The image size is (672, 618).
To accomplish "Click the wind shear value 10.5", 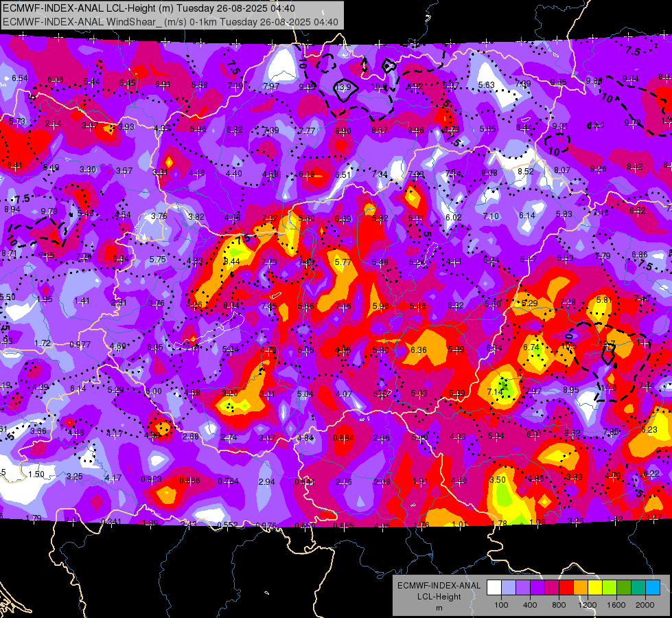I will pos(570,346).
